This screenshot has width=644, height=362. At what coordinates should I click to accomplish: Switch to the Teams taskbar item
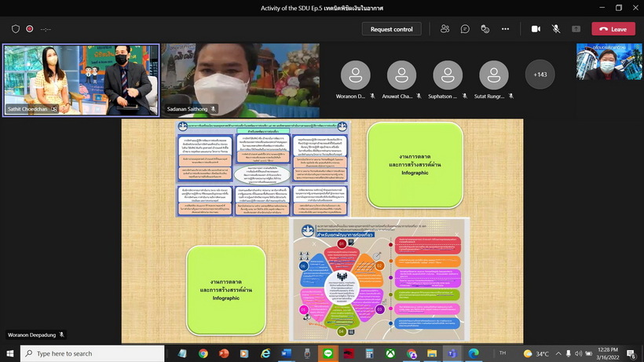click(452, 354)
